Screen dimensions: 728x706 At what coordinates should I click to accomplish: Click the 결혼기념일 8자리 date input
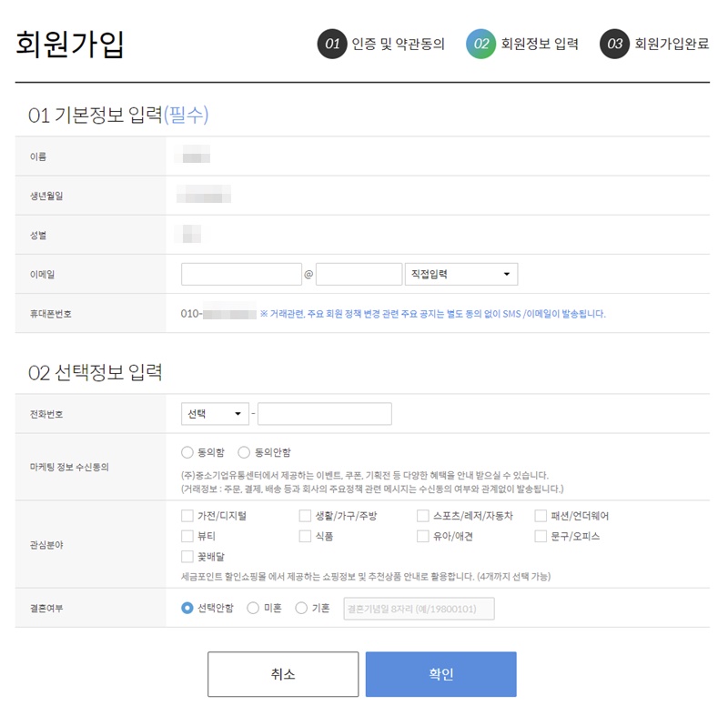click(x=420, y=609)
